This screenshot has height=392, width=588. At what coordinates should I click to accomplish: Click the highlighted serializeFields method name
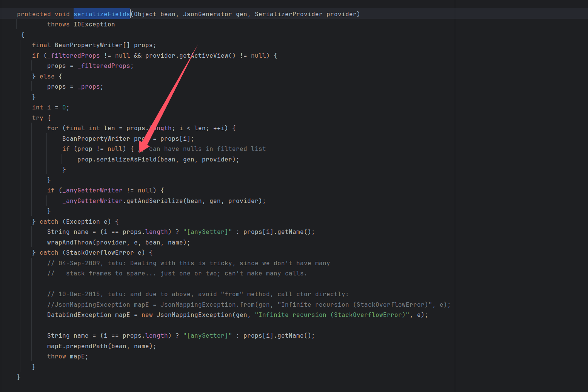(x=102, y=14)
